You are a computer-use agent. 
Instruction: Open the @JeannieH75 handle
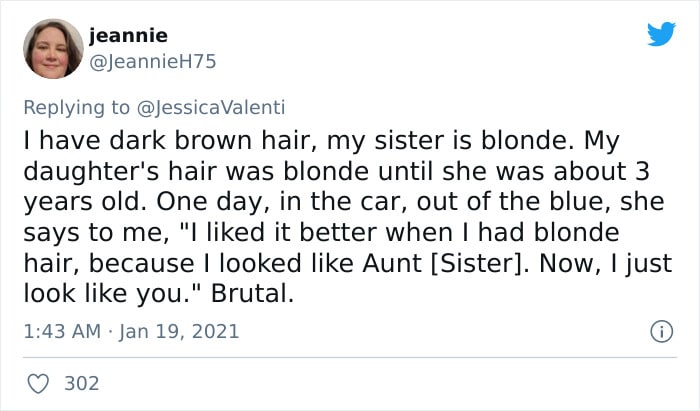[x=152, y=62]
